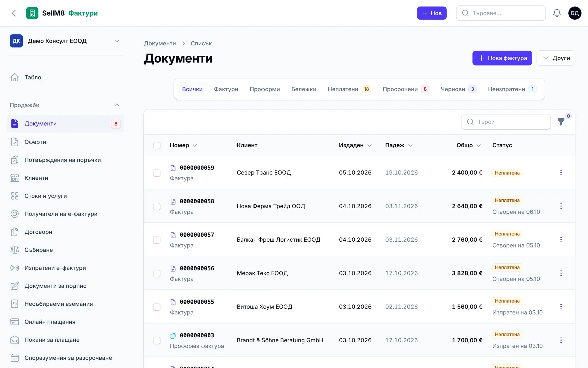Click the Нов button in header
Screen dimensions: 588x368
pos(432,13)
